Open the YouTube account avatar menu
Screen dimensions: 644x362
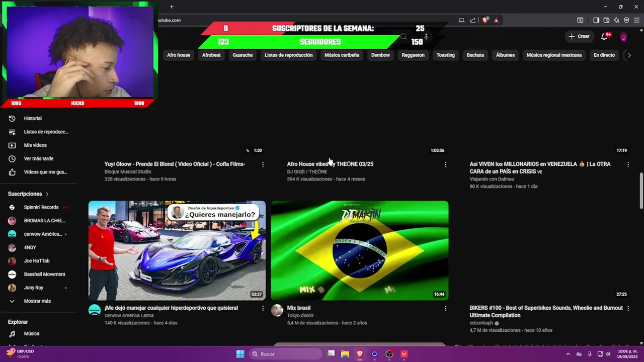click(623, 37)
